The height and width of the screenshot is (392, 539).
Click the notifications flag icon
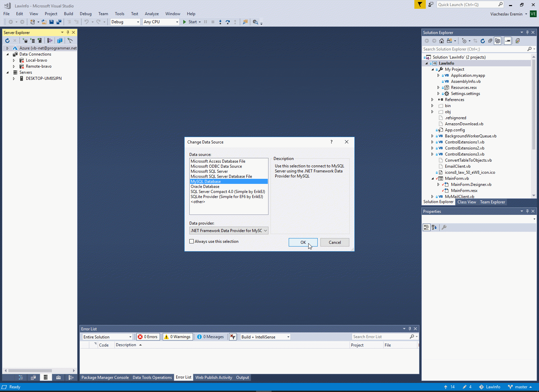click(x=420, y=4)
